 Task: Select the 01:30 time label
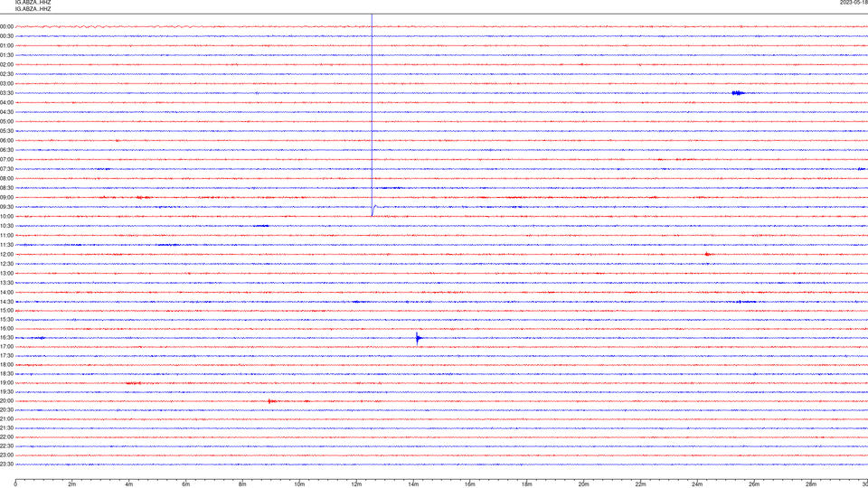(x=6, y=55)
